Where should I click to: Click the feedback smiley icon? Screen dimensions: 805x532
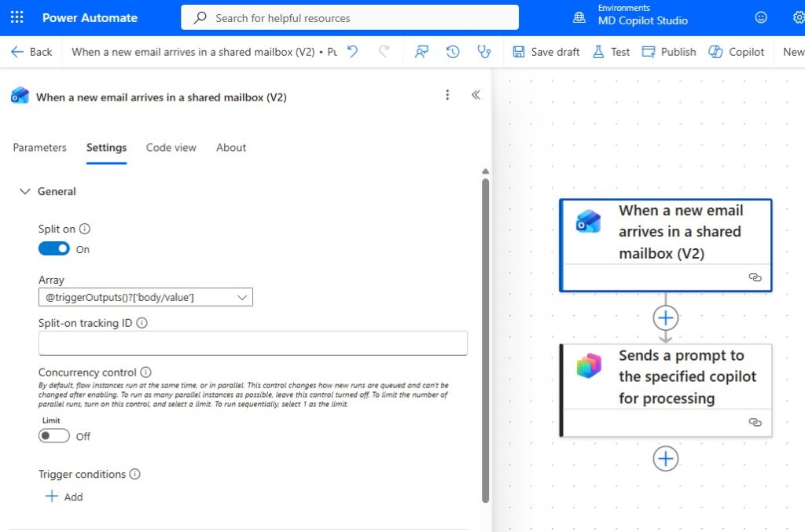760,17
